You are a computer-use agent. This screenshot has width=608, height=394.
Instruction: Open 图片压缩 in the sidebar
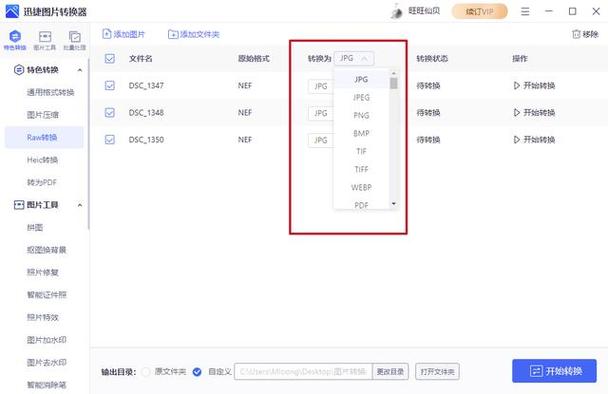pos(43,115)
